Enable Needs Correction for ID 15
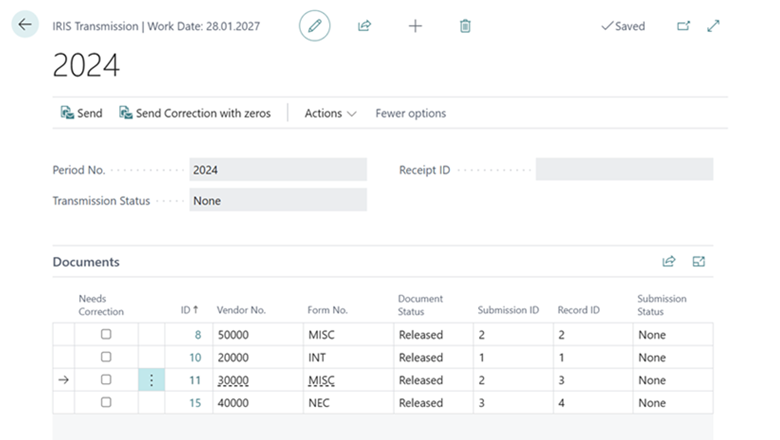The height and width of the screenshot is (440, 780). click(x=106, y=403)
